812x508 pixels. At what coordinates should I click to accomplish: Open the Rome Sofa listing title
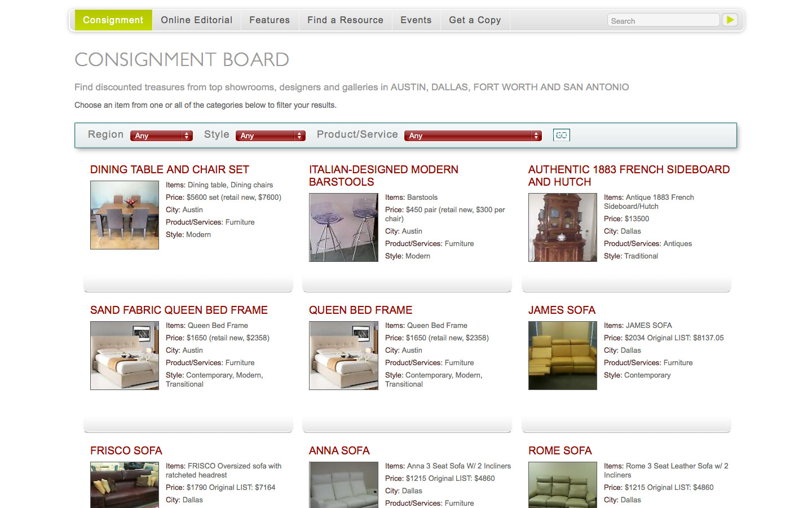(x=560, y=450)
